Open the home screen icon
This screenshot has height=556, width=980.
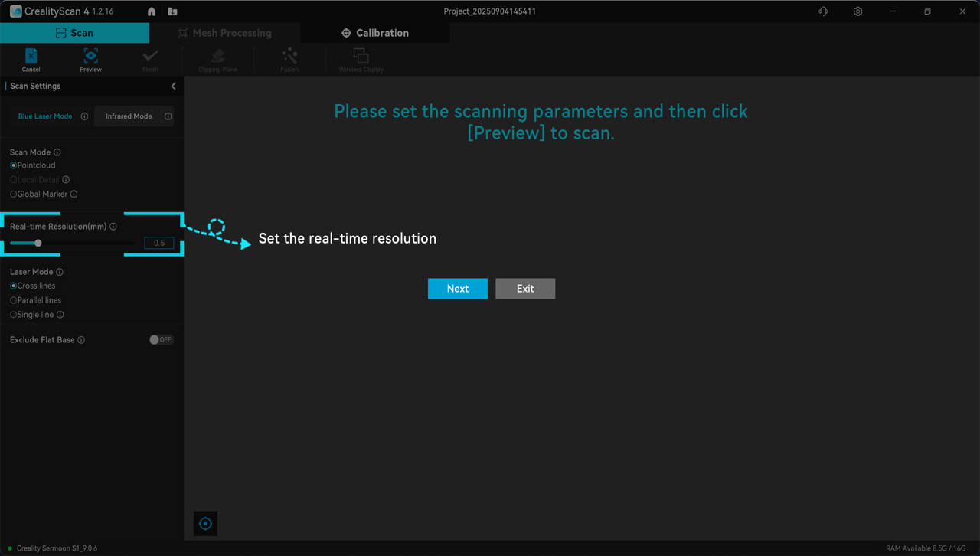(152, 11)
